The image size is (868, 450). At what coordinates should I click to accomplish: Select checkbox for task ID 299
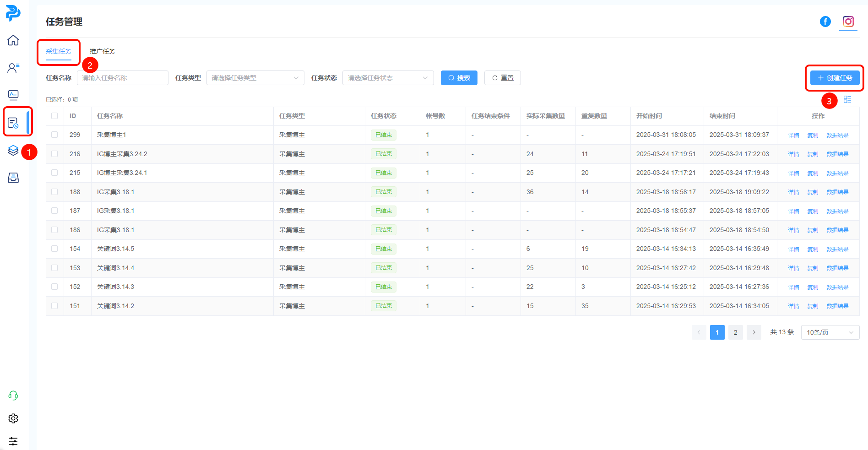(54, 135)
